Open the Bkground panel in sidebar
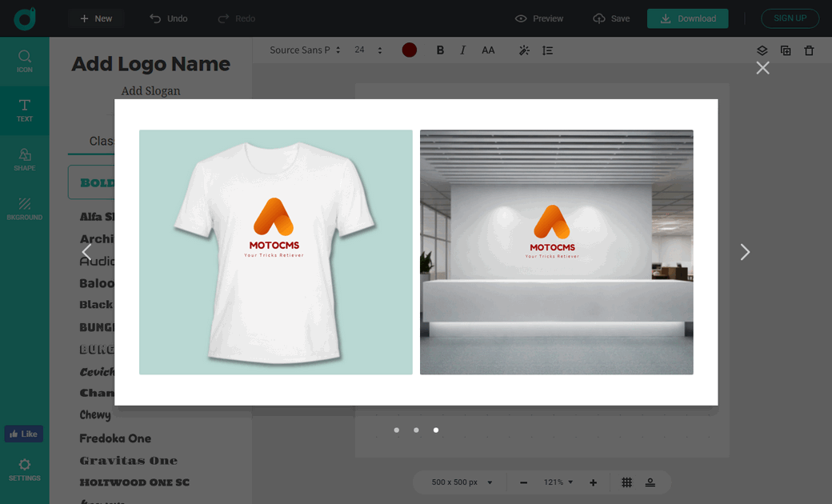Screen dimensions: 832x504 25,208
